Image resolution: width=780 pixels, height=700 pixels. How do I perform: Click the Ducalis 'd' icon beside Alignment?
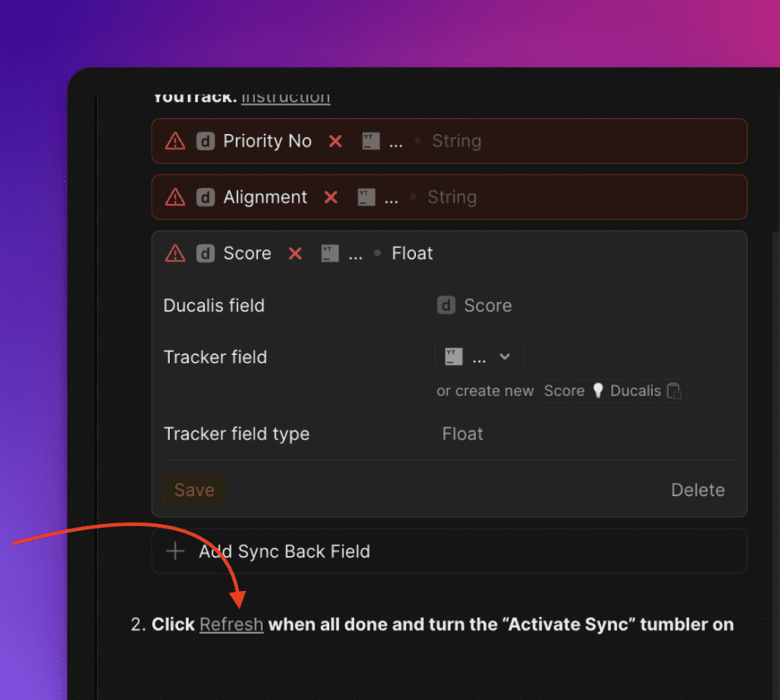(206, 197)
